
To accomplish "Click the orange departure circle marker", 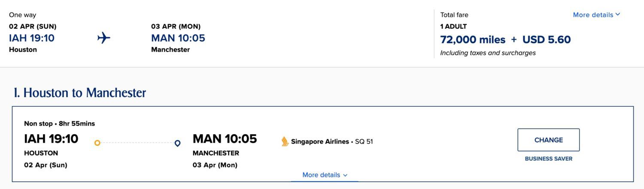I will (97, 143).
